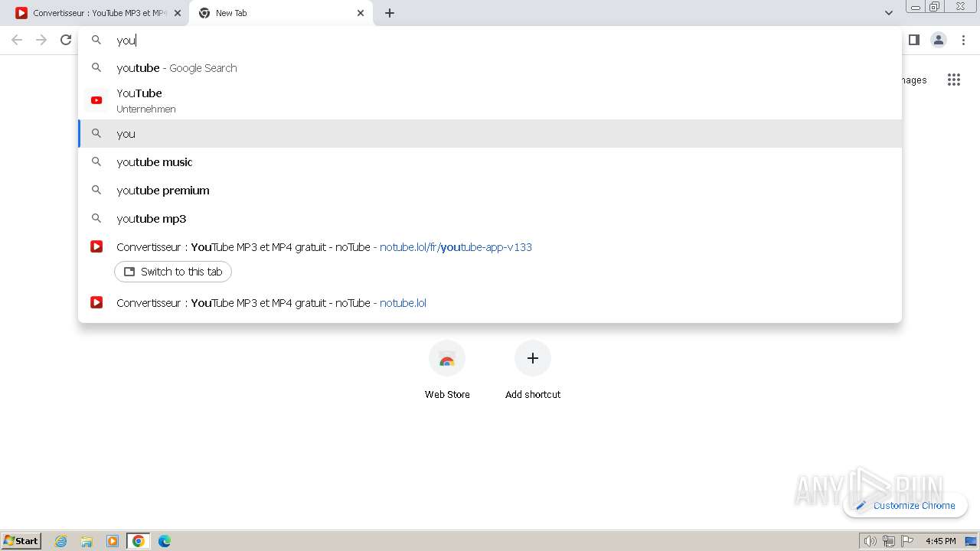The image size is (980, 551).
Task: Click the search icon beside 'youtube music'
Action: [96, 161]
